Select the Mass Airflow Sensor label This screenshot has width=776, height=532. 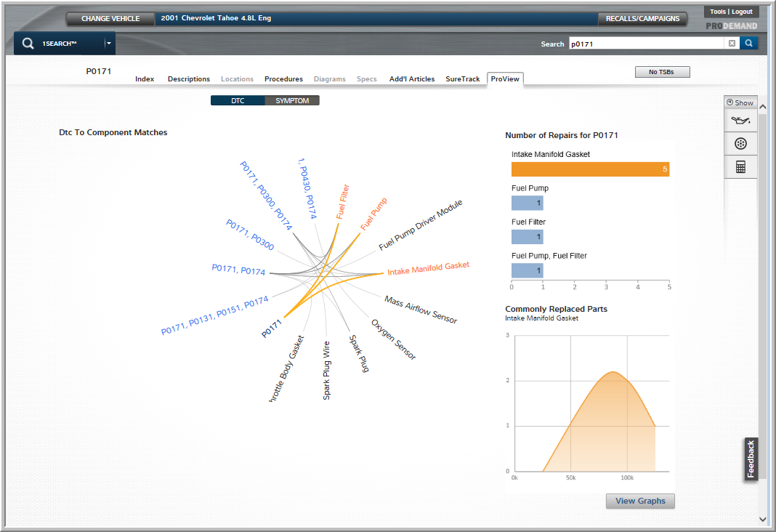421,310
